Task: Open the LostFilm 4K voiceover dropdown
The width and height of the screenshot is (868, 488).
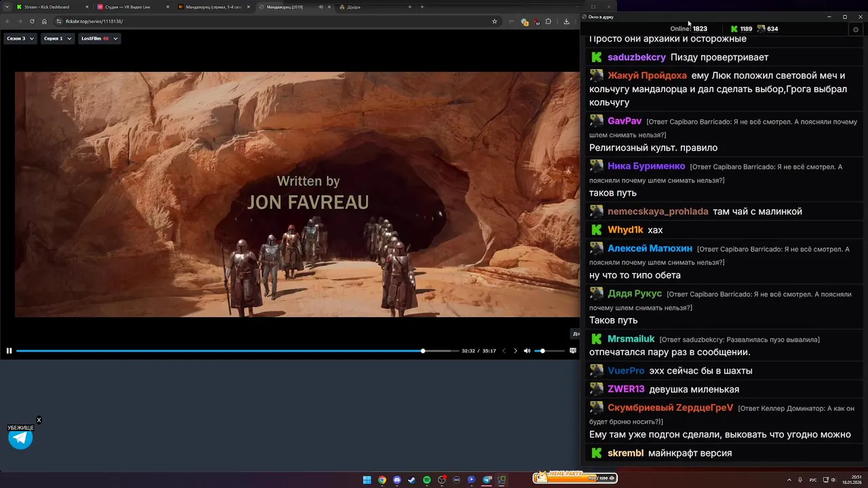Action: pos(100,39)
